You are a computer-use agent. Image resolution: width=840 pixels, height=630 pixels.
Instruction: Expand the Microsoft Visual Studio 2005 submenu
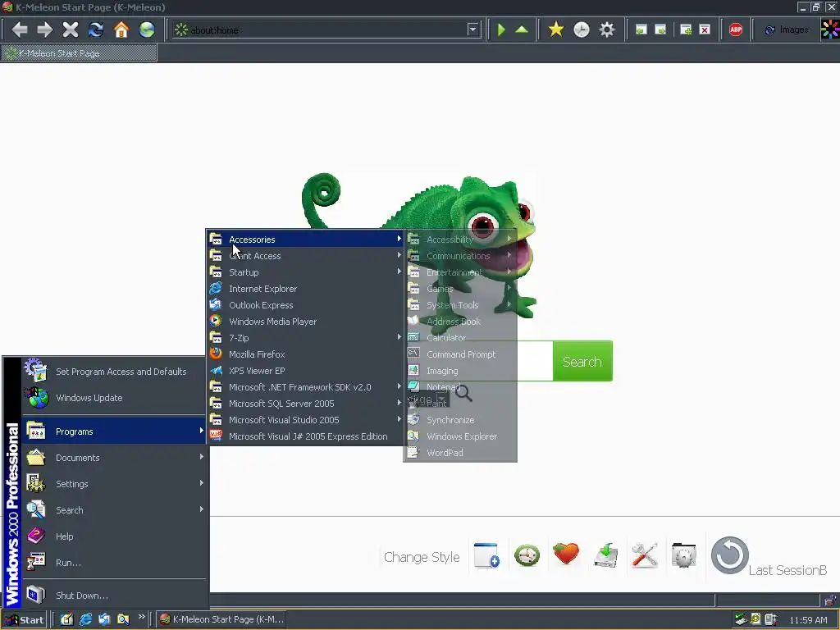click(x=305, y=420)
